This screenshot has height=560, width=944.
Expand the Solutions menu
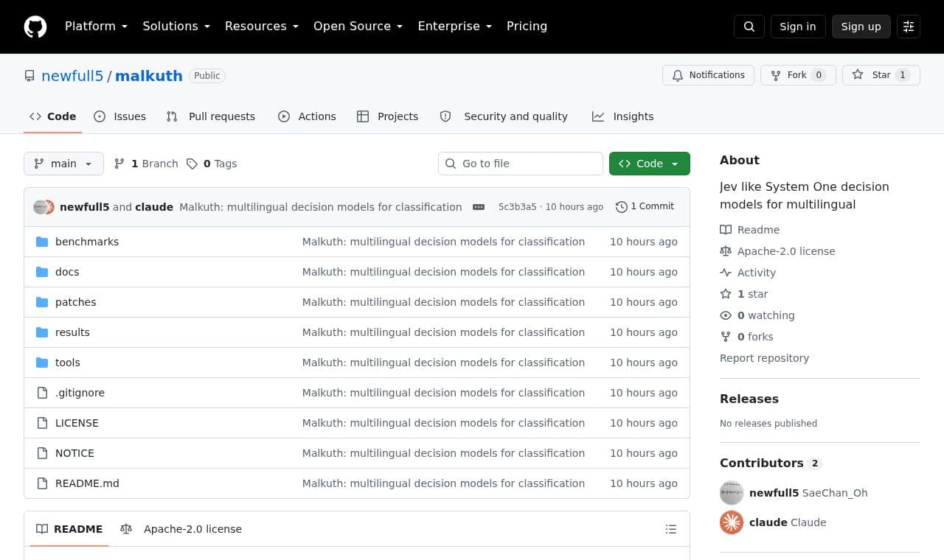[176, 27]
